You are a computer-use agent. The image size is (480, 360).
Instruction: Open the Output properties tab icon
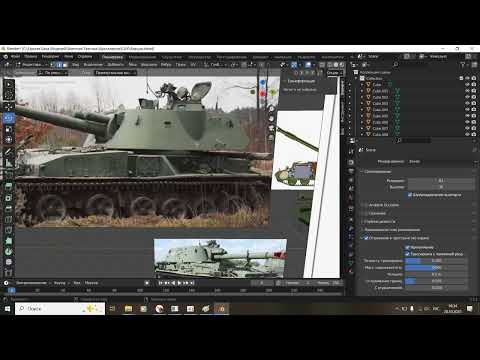tap(351, 171)
